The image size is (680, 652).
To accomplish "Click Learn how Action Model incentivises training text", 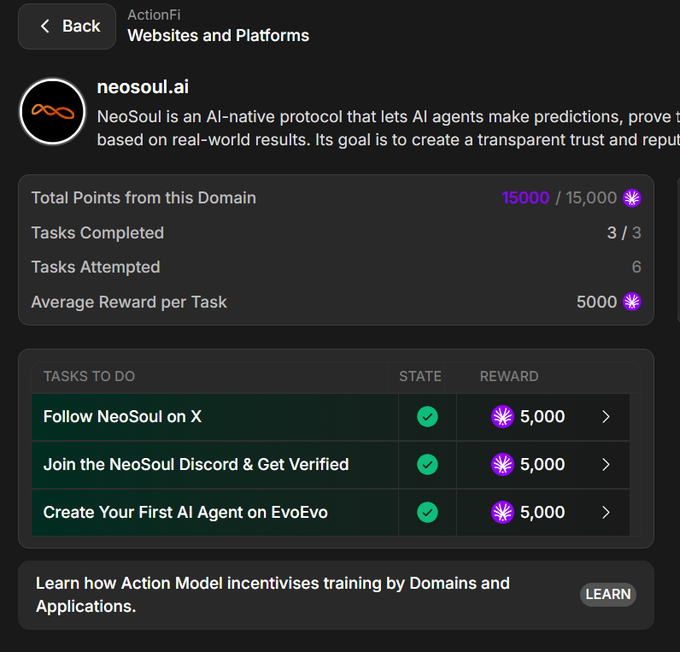I will (x=273, y=595).
